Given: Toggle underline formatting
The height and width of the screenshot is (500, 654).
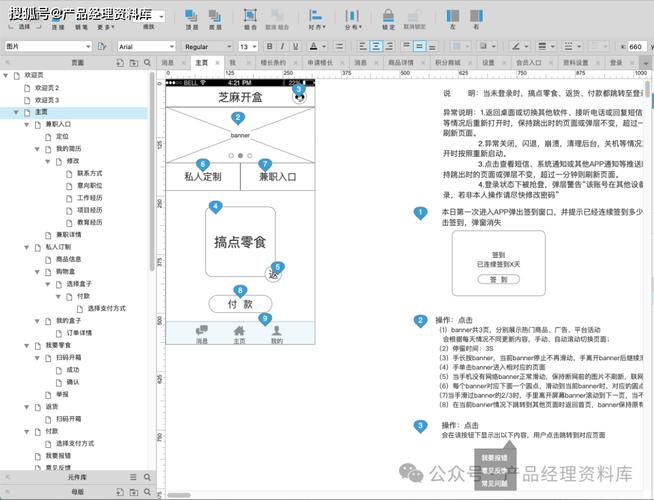Looking at the screenshot, I should pyautogui.click(x=295, y=46).
